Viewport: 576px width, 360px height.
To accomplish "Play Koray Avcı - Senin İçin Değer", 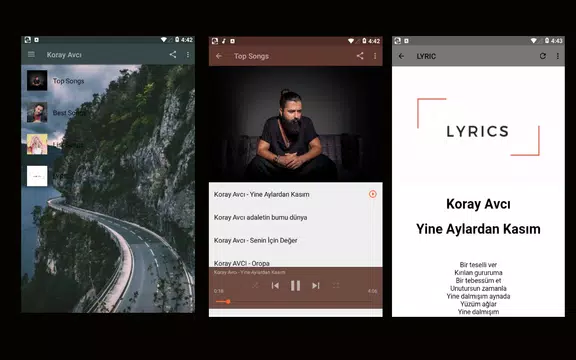I will coord(296,240).
